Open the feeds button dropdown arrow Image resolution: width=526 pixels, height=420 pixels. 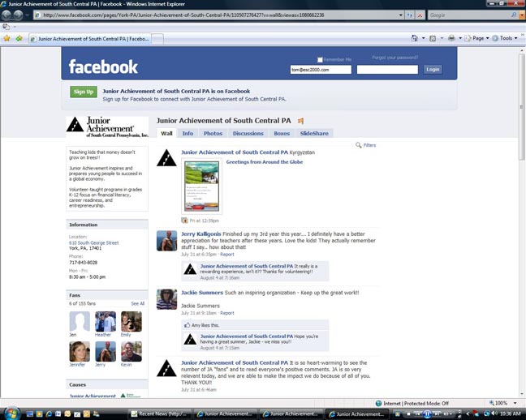442,38
